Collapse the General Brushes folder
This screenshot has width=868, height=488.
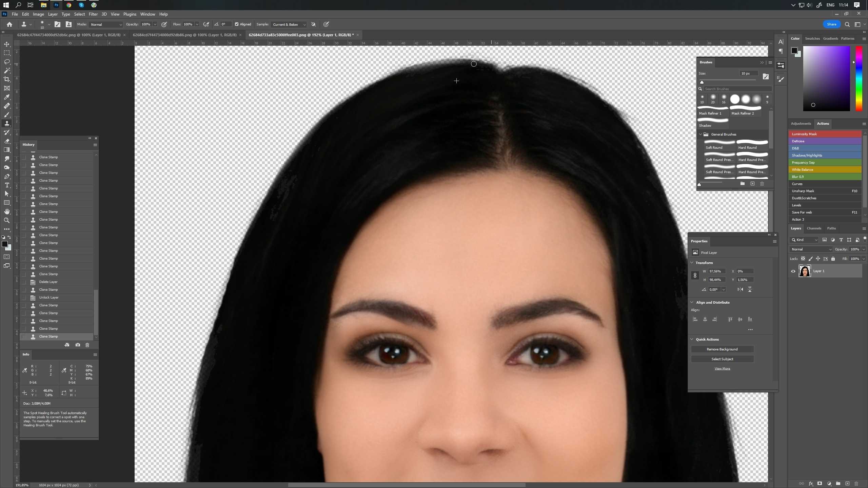701,134
